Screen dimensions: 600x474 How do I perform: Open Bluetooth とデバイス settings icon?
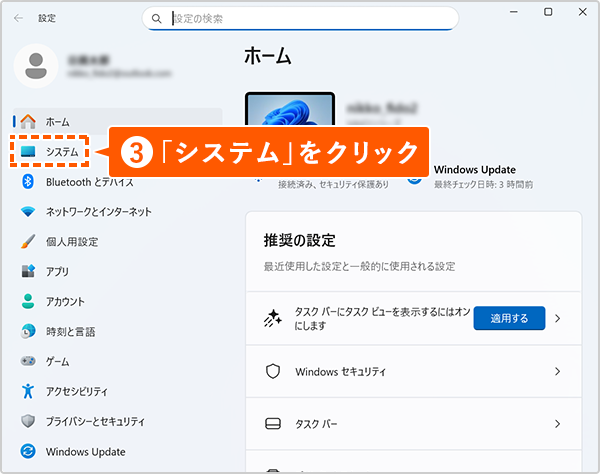click(28, 182)
